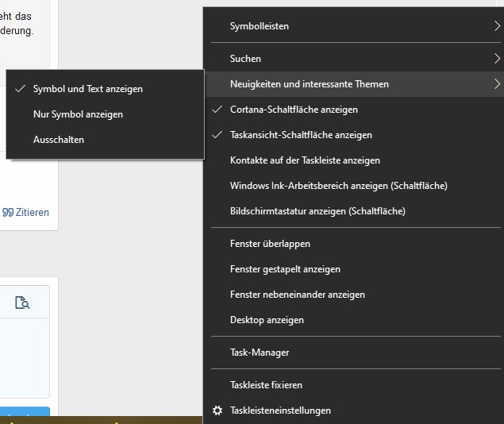Select Symbol und Text anzeigen option

tap(87, 89)
